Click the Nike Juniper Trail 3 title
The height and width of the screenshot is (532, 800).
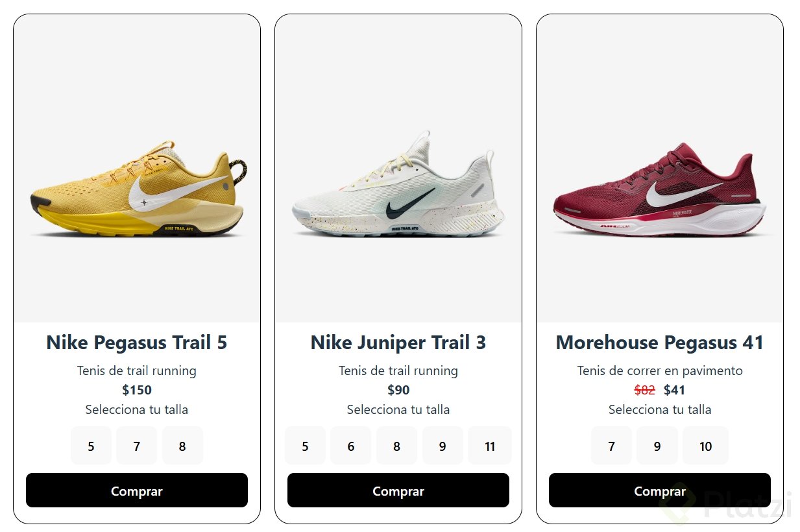click(x=398, y=343)
